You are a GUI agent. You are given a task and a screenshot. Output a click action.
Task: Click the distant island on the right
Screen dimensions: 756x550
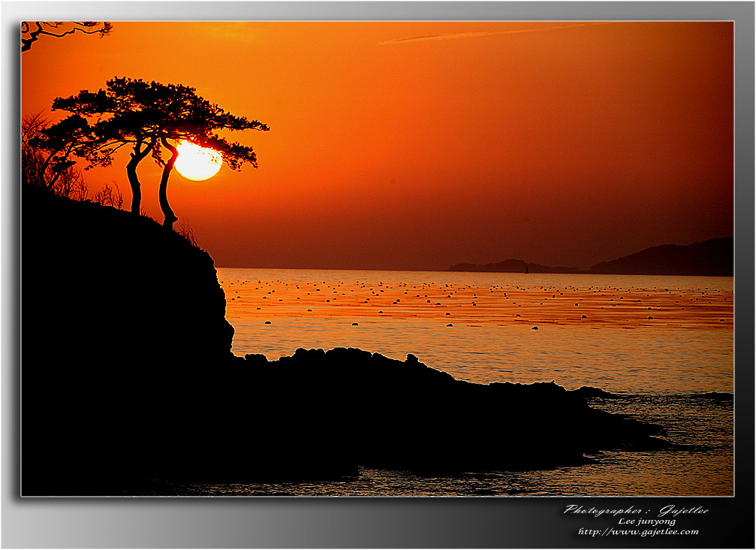(x=668, y=259)
